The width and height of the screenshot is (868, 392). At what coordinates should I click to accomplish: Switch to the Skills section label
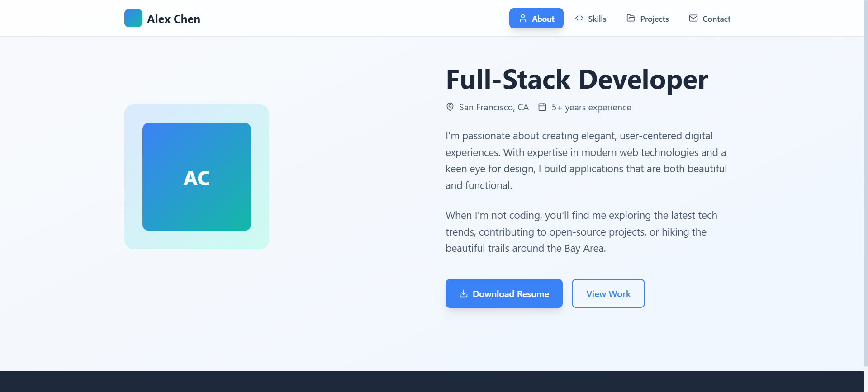(597, 19)
